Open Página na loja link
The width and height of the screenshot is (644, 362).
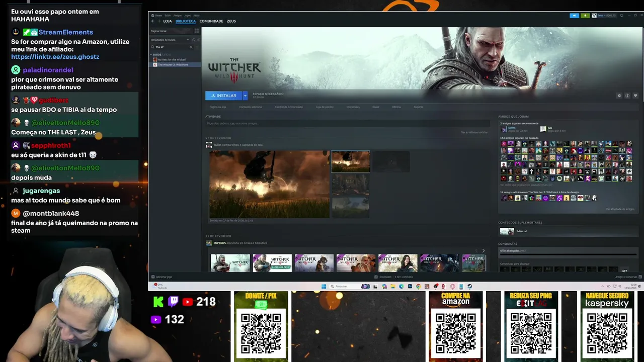tap(218, 107)
